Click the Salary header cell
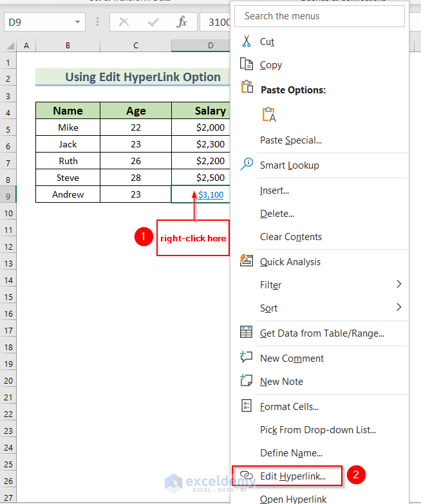This screenshot has width=421, height=504. (201, 111)
